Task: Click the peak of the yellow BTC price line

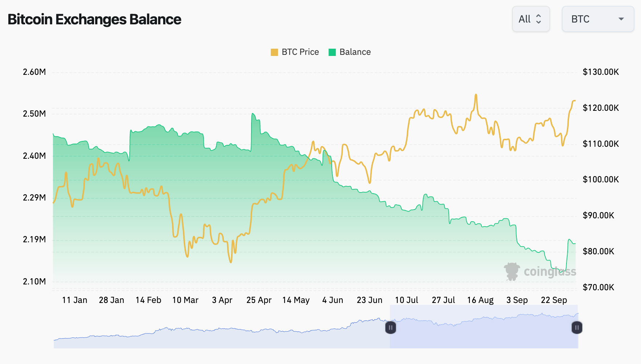Action: click(476, 94)
